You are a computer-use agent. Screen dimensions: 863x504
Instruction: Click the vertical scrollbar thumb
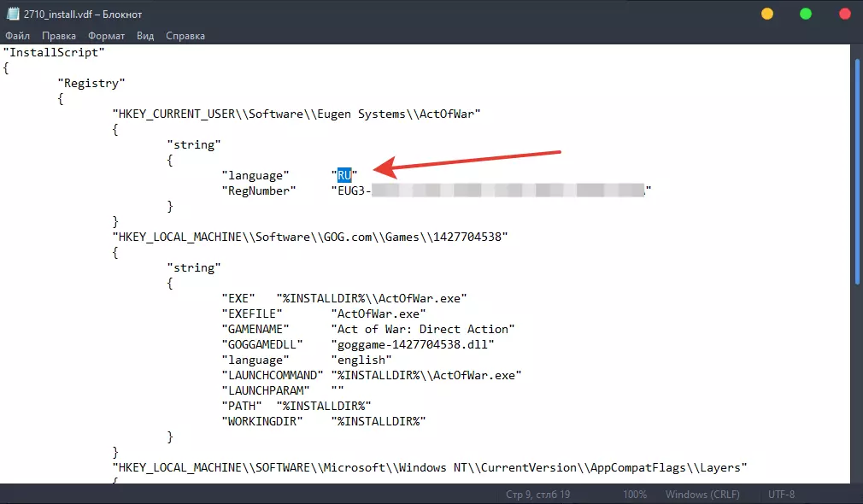[857, 173]
